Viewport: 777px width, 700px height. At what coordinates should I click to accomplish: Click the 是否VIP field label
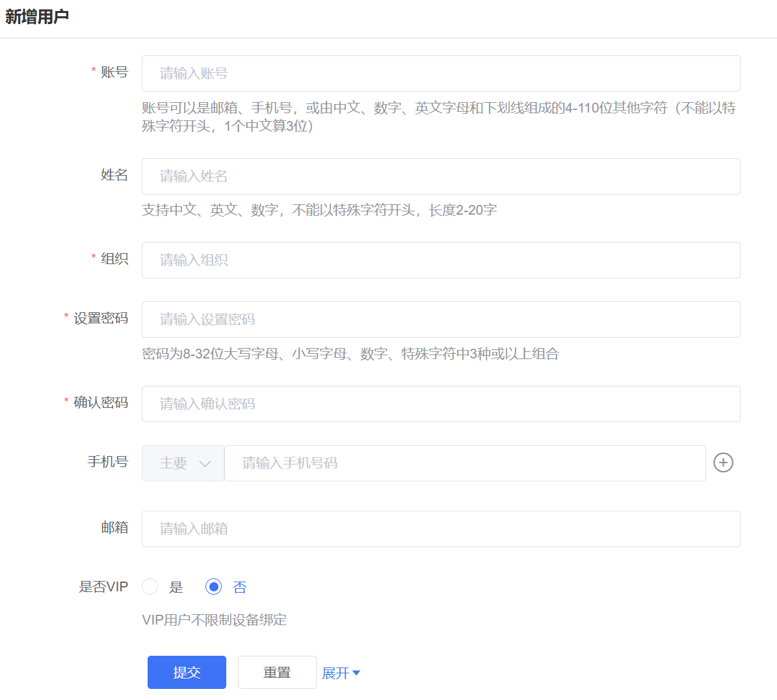point(103,587)
